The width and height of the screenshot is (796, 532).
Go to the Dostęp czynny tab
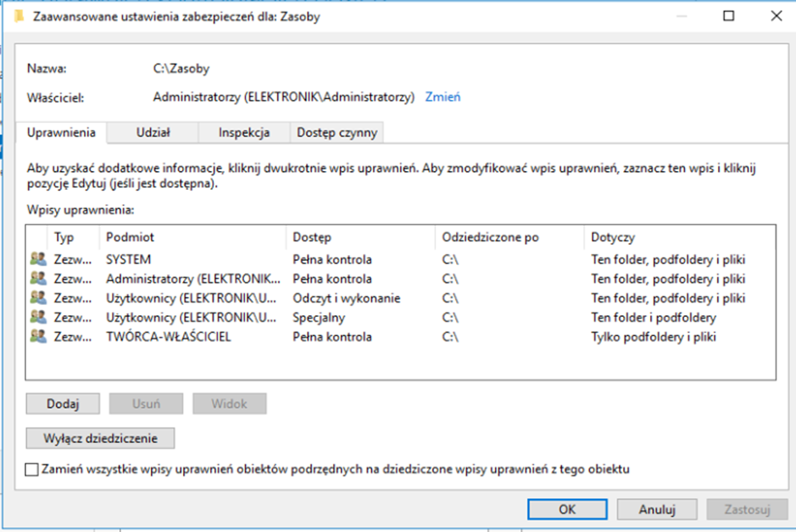click(x=337, y=132)
